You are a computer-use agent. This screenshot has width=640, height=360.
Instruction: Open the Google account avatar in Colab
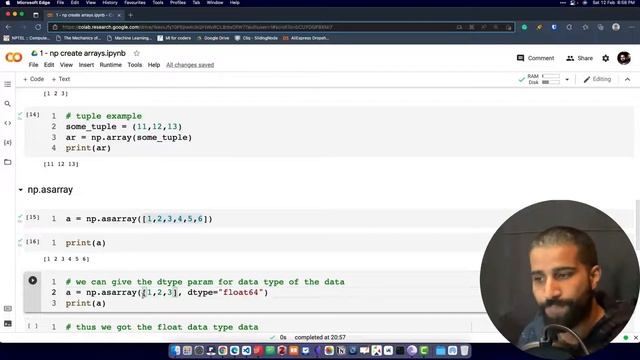tap(624, 58)
